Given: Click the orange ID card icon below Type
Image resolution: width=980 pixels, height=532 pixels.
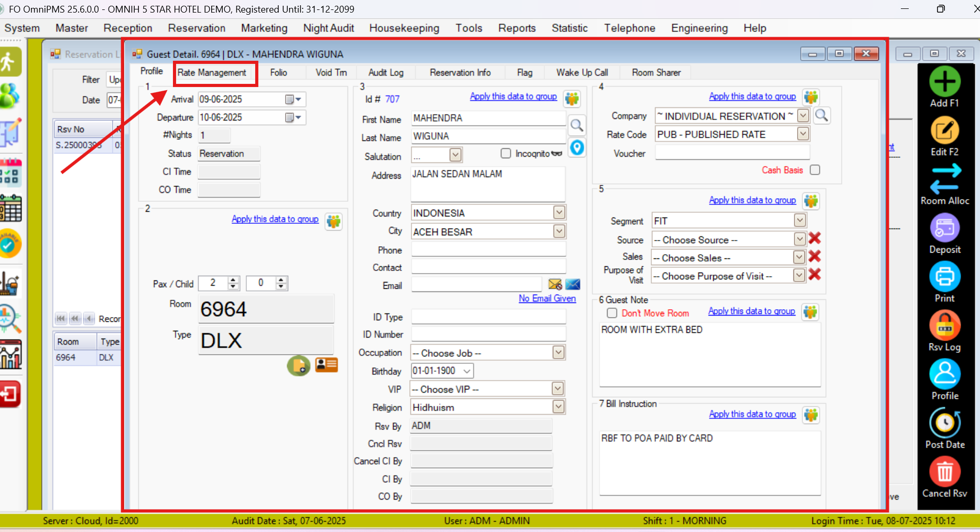Looking at the screenshot, I should (x=326, y=365).
